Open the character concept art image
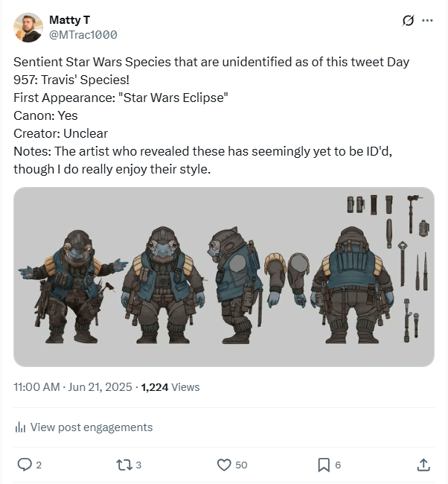The height and width of the screenshot is (484, 448). pos(223,277)
